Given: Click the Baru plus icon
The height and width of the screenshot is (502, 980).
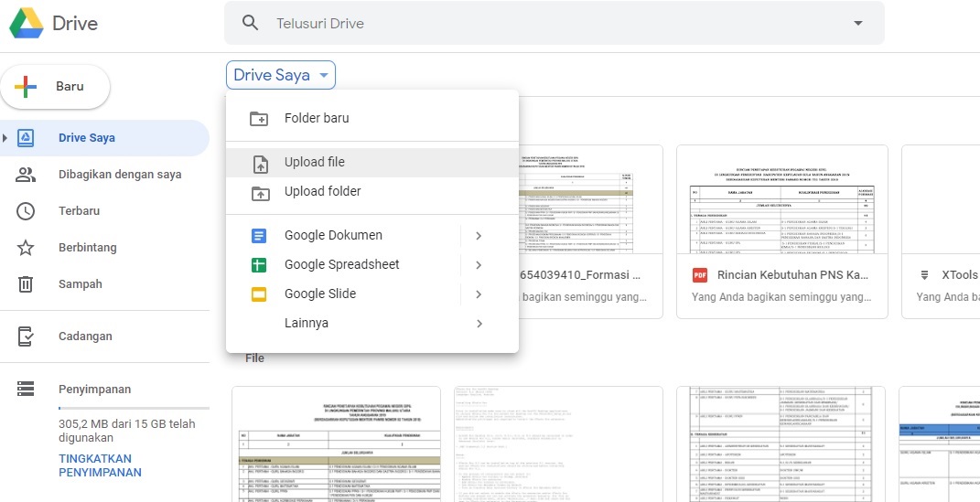Looking at the screenshot, I should (x=25, y=86).
